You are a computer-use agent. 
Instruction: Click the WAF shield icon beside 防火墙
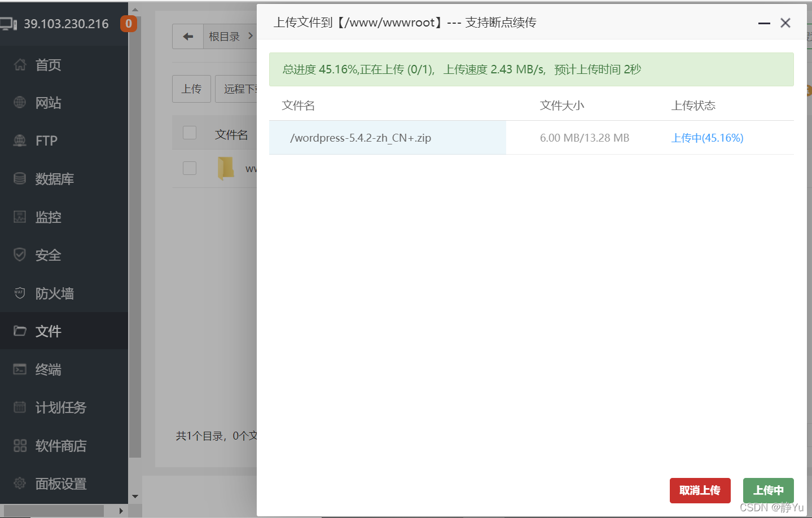point(20,293)
